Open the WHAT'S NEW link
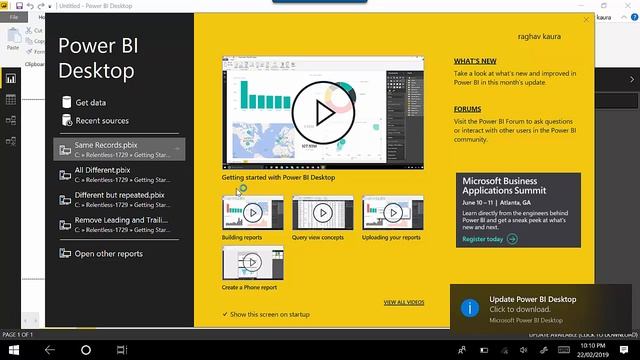 tap(475, 61)
